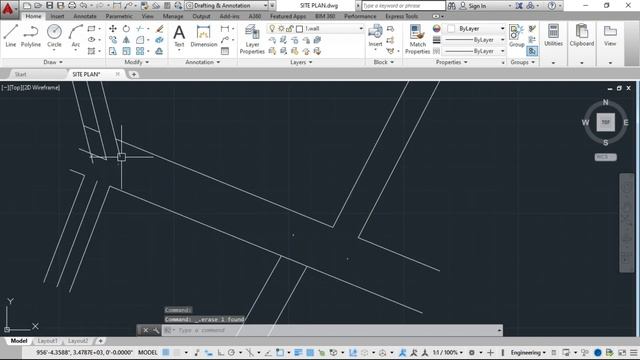Click the Array tool icon
This screenshot has height=360, width=640.
click(140, 51)
